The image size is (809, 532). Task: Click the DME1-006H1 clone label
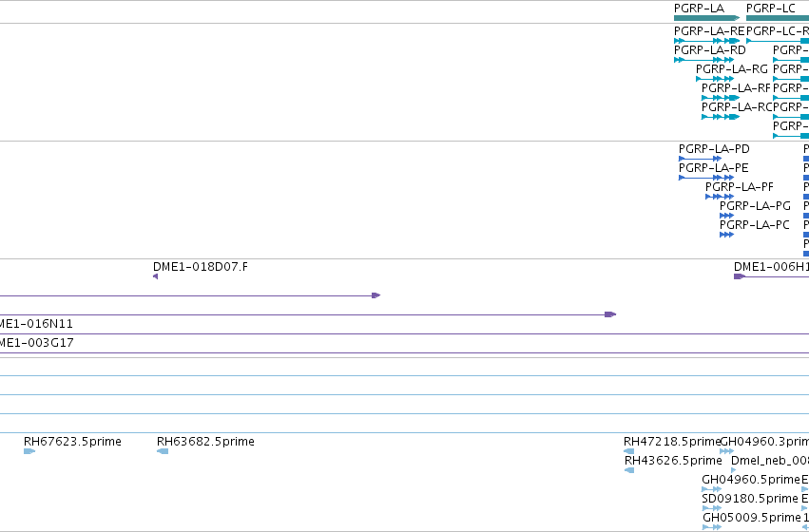pos(771,267)
